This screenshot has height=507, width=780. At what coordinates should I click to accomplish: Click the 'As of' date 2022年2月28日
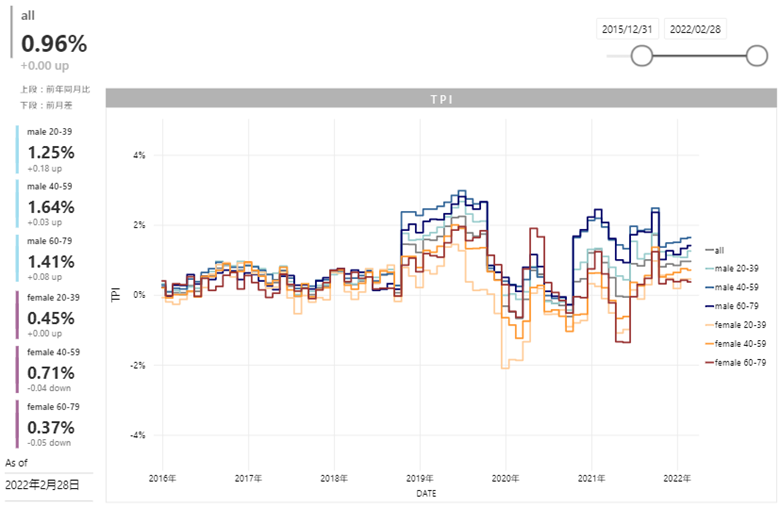click(43, 485)
